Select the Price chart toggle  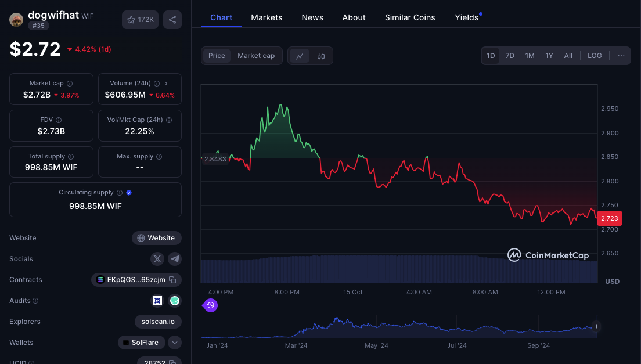(217, 56)
